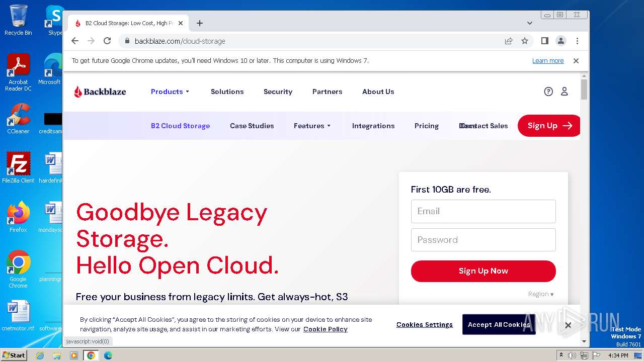This screenshot has width=644, height=362.
Task: Launch the Google Chrome desktop shortcut
Action: point(18,269)
